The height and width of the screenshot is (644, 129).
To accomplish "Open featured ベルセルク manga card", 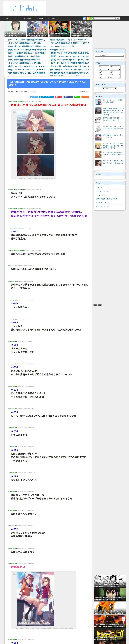I will [81, 29].
